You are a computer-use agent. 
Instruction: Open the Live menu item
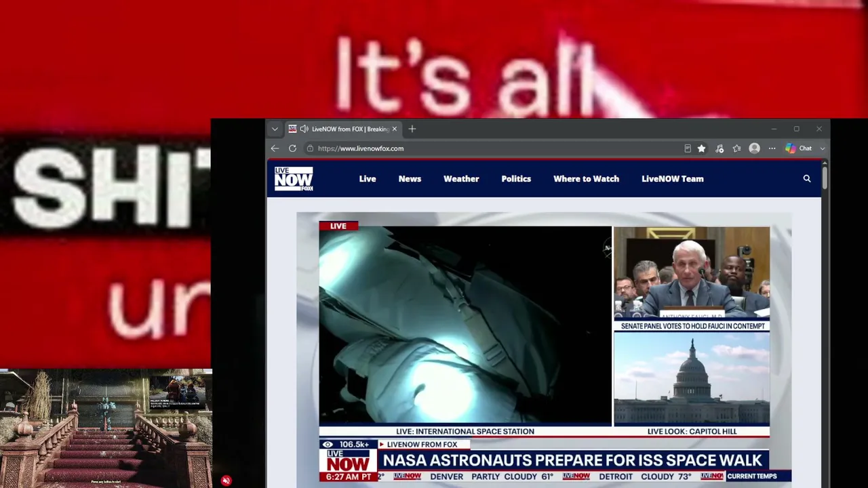click(x=368, y=179)
